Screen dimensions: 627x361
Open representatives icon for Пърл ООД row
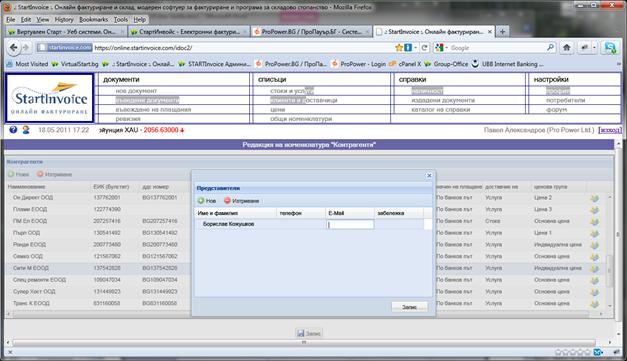click(594, 233)
